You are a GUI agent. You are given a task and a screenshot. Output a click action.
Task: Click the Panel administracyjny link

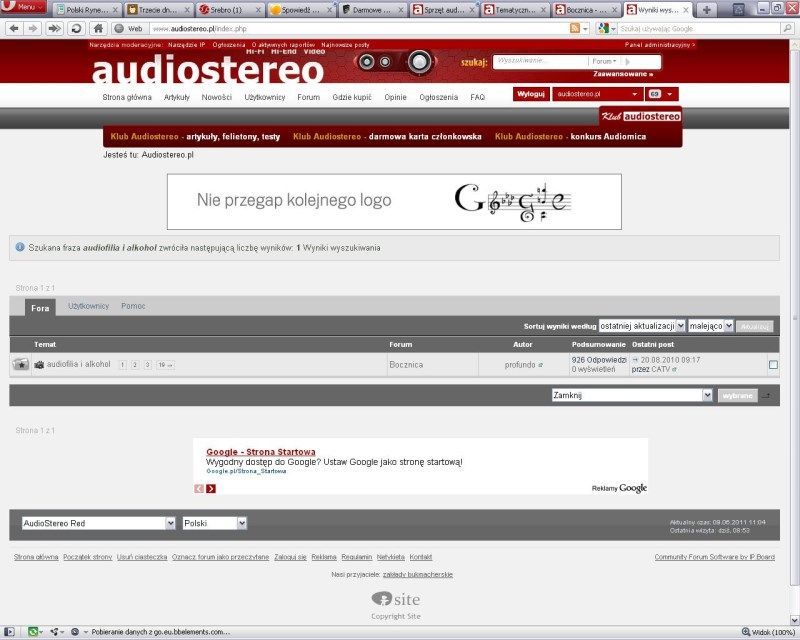point(660,45)
